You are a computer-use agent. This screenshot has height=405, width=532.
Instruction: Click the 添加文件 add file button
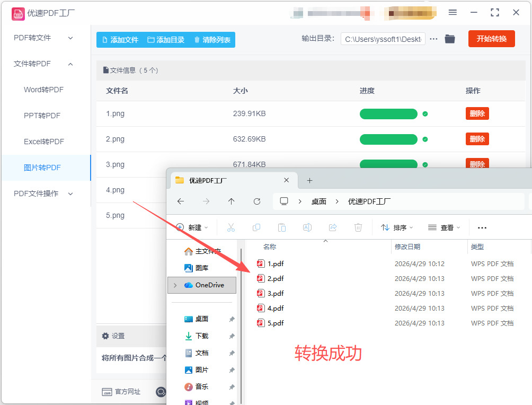coord(120,40)
